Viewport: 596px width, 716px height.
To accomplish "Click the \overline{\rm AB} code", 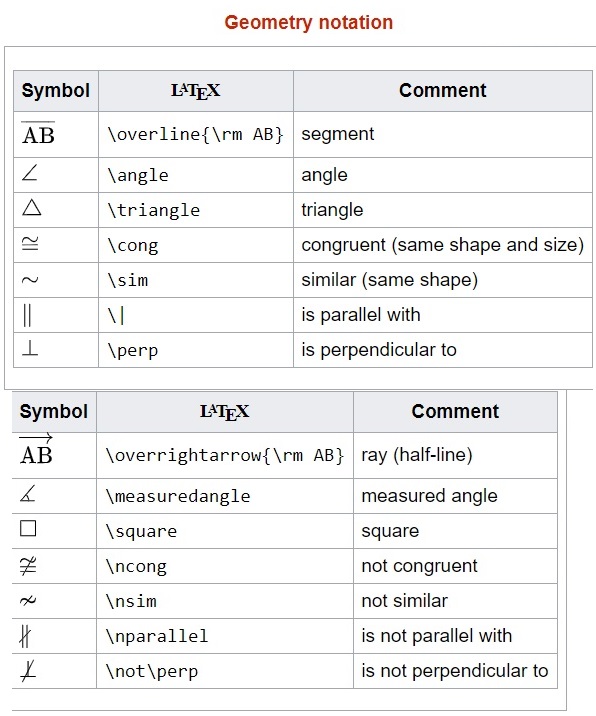I will [x=195, y=134].
